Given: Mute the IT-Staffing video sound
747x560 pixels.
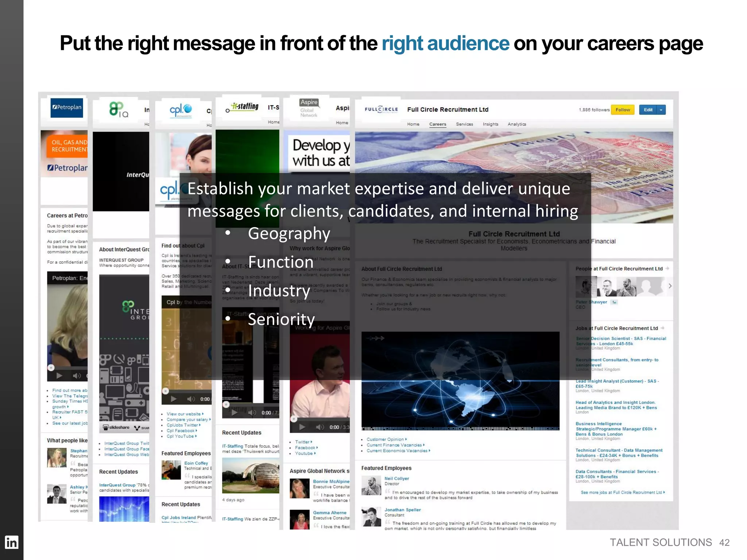Looking at the screenshot, I should pos(252,413).
